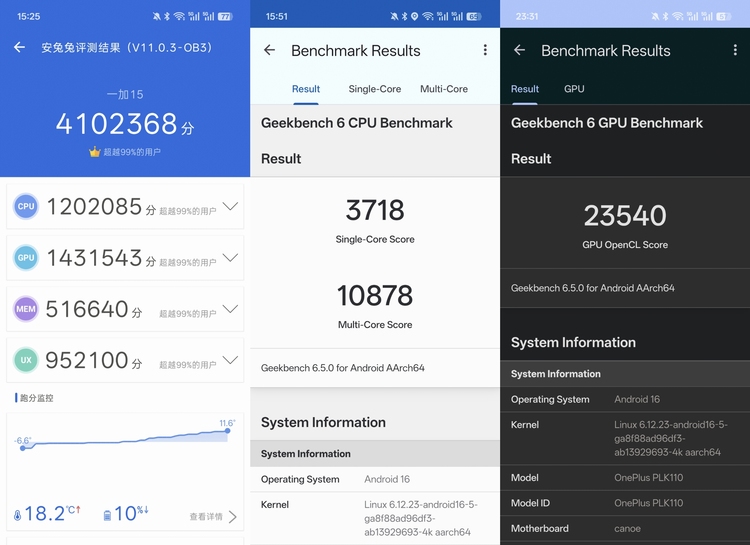
Task: Tap Geekbench 6.5.0 version text in GPU panel
Action: click(593, 288)
